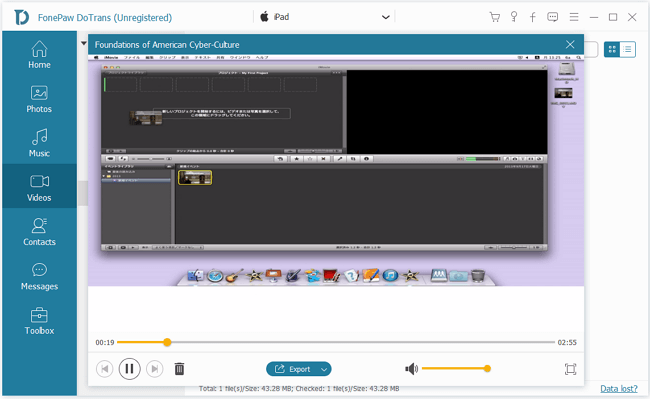Skip to the previous video
The width and height of the screenshot is (650, 399).
click(x=104, y=369)
